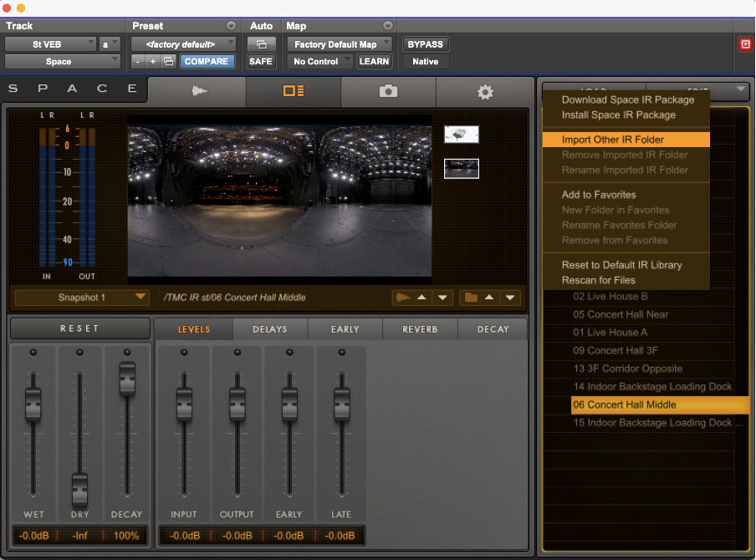
Task: Choose Reset to Default IR Library
Action: tap(626, 265)
